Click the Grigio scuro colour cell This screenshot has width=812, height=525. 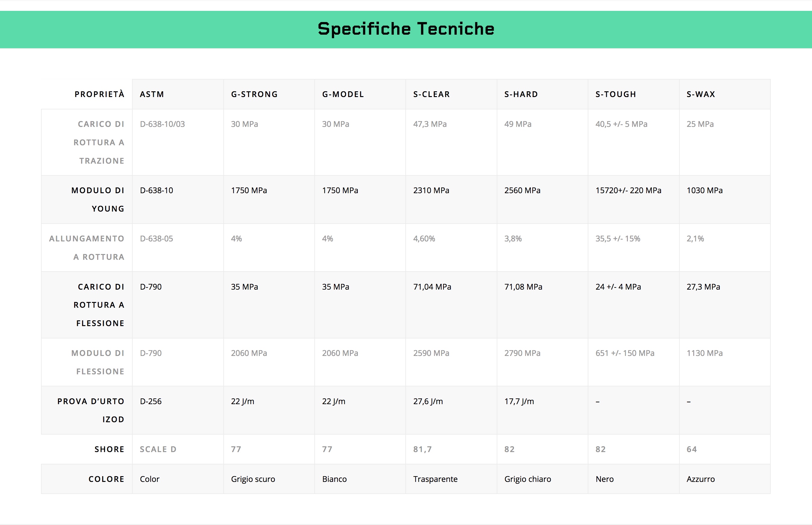tap(253, 479)
